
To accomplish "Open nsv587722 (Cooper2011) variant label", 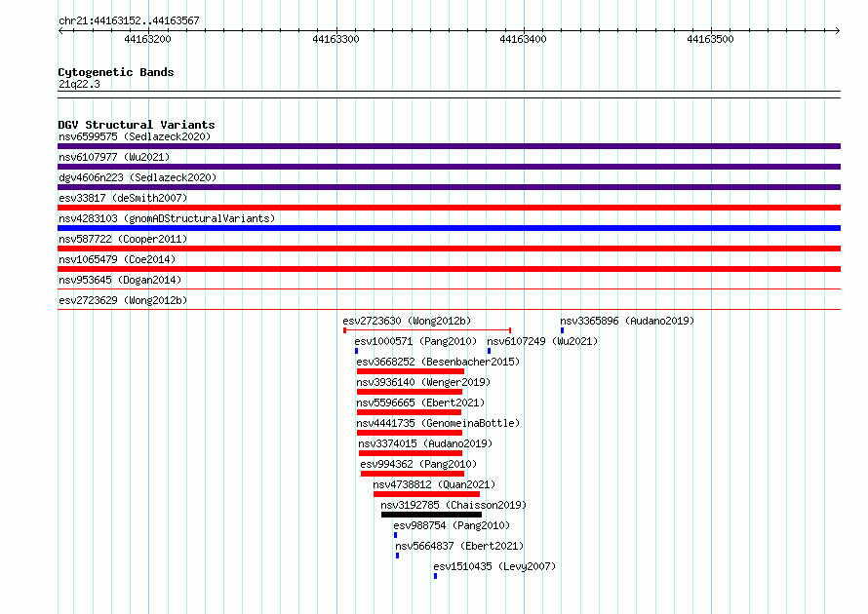I will (x=123, y=239).
